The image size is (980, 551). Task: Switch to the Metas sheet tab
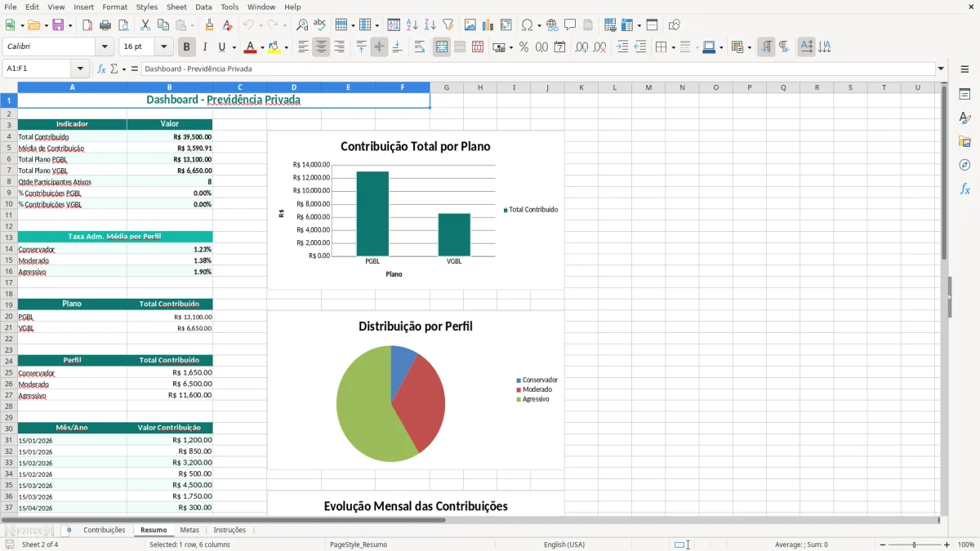coord(189,530)
